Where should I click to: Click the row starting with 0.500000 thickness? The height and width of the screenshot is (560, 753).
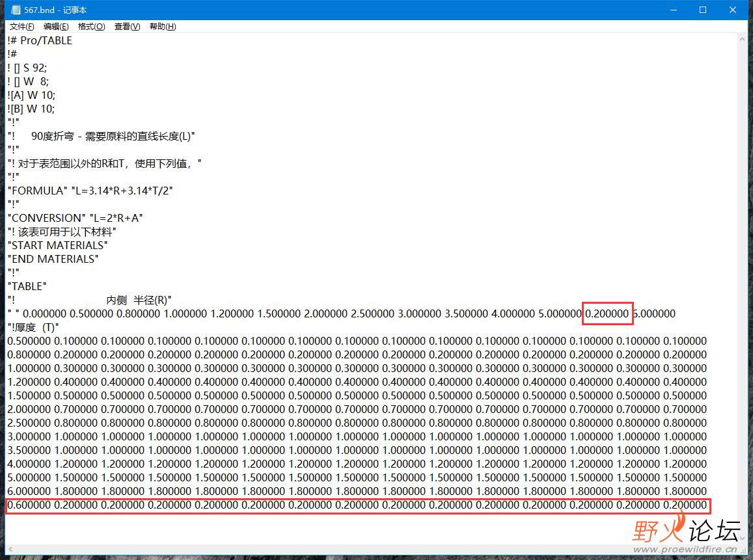coord(357,341)
